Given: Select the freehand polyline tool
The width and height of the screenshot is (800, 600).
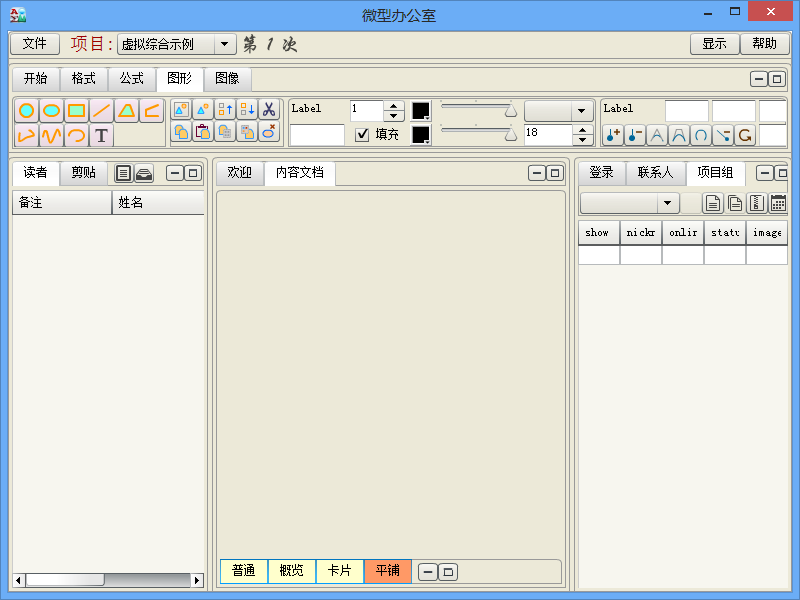Looking at the screenshot, I should click(27, 135).
